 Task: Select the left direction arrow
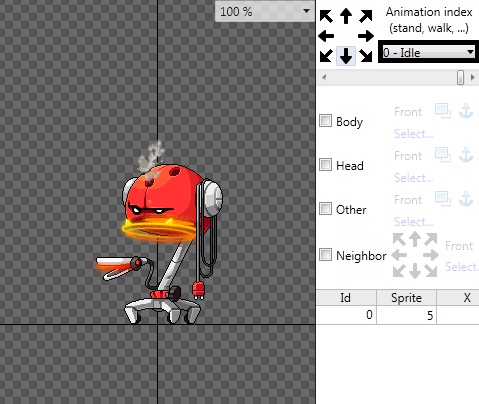[x=326, y=36]
